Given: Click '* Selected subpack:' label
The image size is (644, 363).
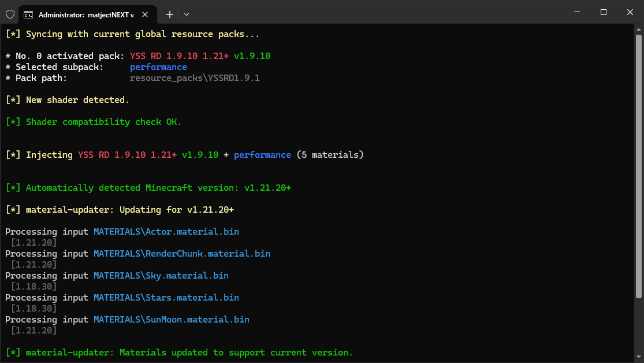Looking at the screenshot, I should 54,67.
